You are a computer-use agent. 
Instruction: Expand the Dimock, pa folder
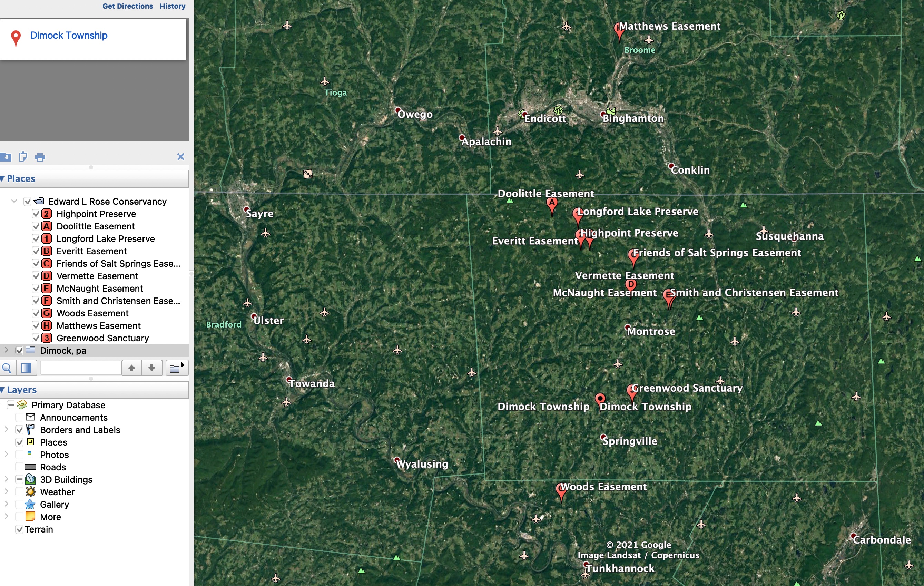tap(7, 350)
